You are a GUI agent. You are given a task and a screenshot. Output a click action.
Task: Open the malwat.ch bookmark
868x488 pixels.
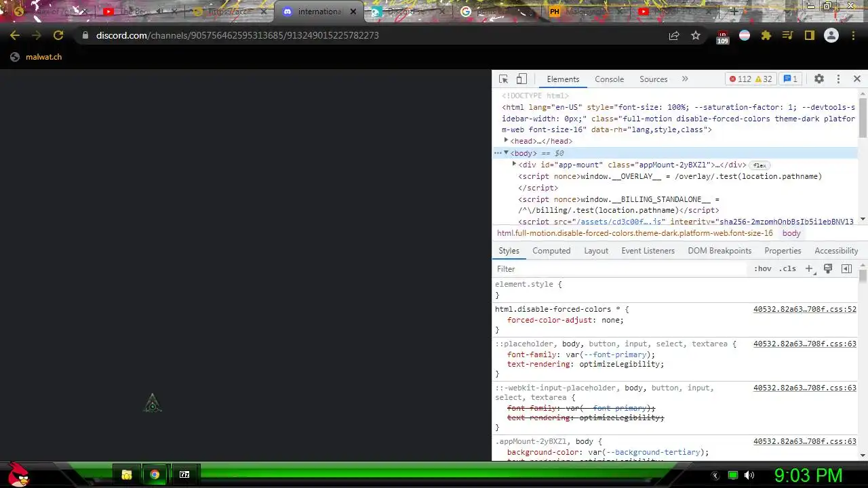coord(36,57)
